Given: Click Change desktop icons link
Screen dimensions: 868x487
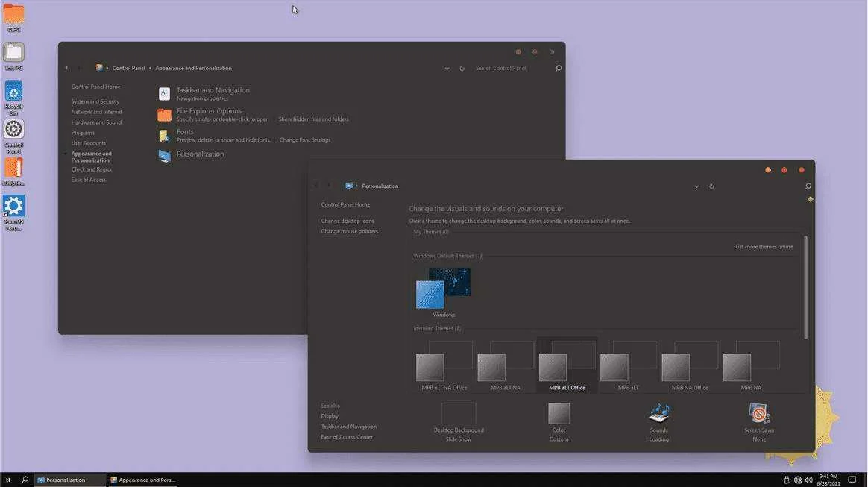Looking at the screenshot, I should [347, 221].
